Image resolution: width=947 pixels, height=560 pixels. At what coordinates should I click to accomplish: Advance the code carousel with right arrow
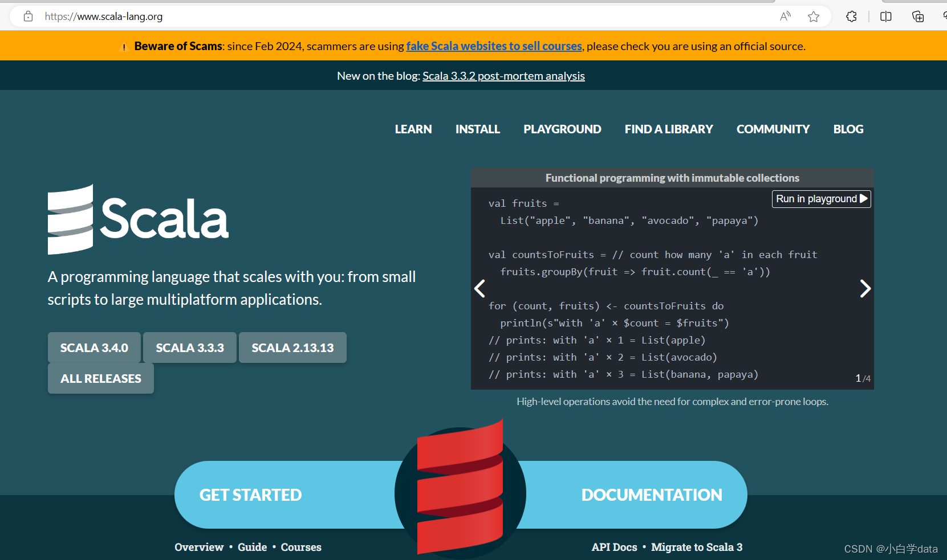point(865,289)
